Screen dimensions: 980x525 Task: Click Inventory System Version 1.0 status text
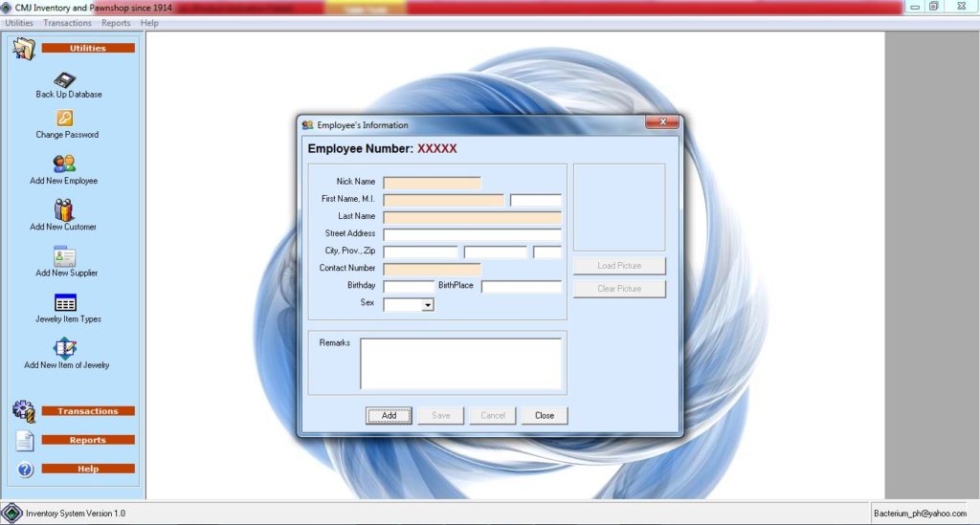point(76,514)
